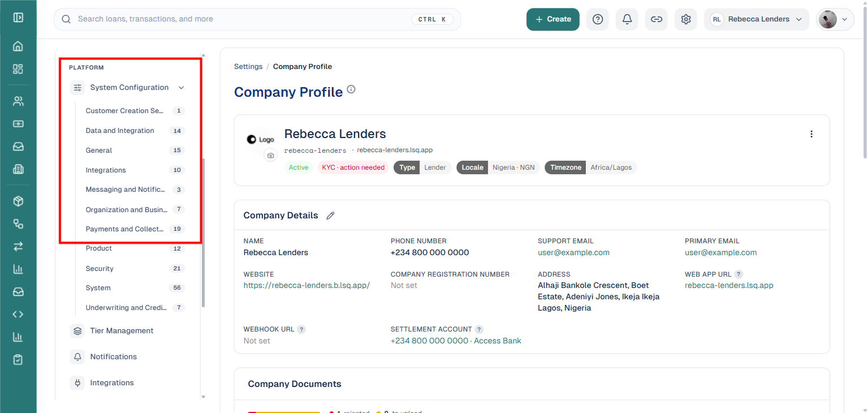
Task: Show info next to Company Profile title
Action: 351,89
